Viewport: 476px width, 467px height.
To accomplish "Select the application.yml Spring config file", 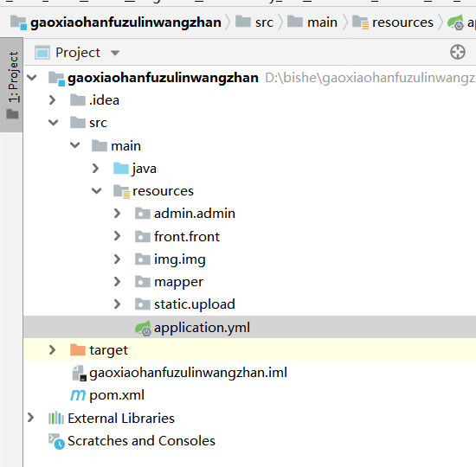I will [x=202, y=328].
